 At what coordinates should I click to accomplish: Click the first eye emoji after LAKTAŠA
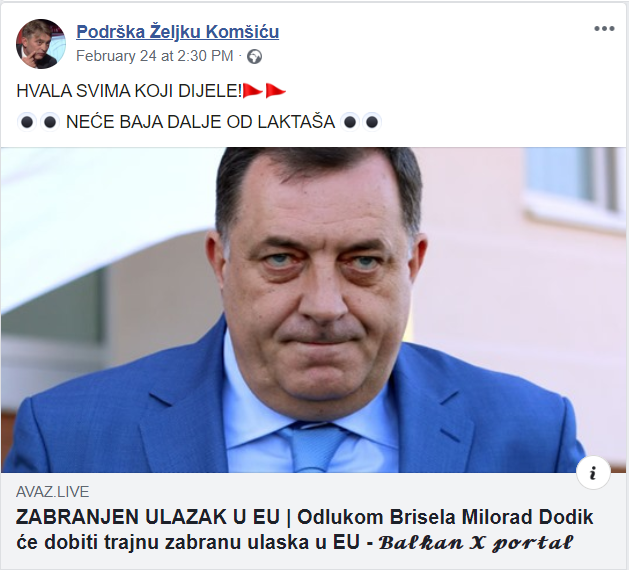pos(350,122)
